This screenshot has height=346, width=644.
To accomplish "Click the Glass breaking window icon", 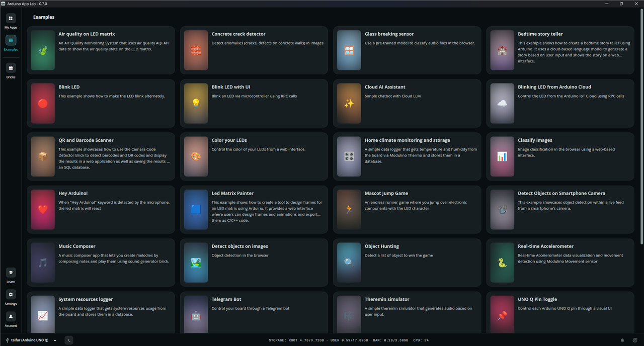I will coord(349,50).
